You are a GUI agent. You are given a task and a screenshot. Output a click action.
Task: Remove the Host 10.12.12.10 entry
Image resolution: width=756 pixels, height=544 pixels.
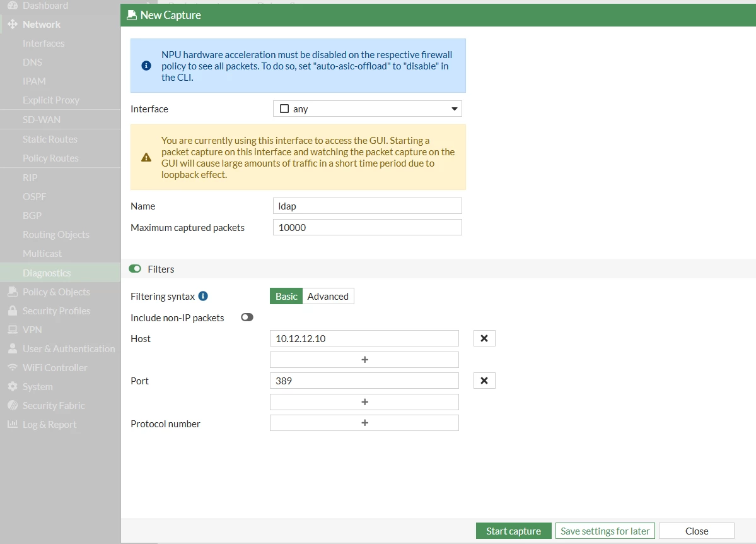click(484, 338)
